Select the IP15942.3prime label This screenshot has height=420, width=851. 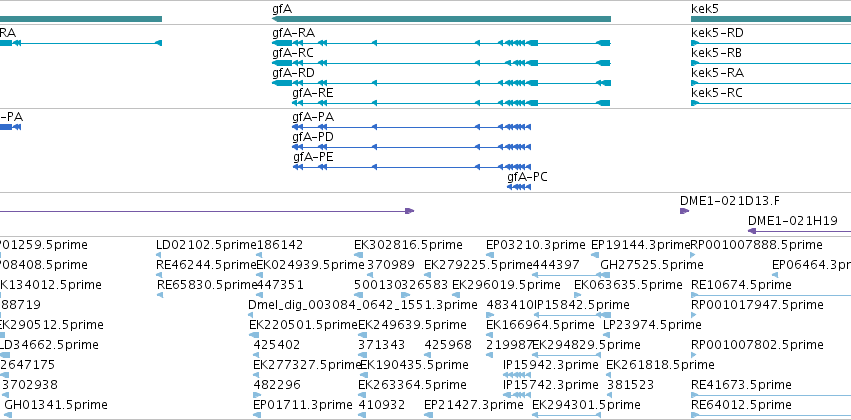coord(551,365)
